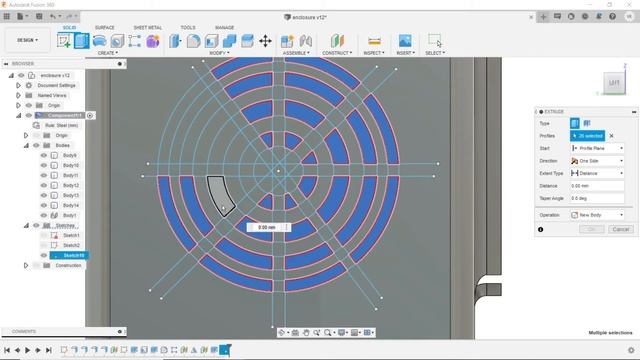Show Sketch1 using its hidden eye
The height and width of the screenshot is (360, 640).
[44, 236]
